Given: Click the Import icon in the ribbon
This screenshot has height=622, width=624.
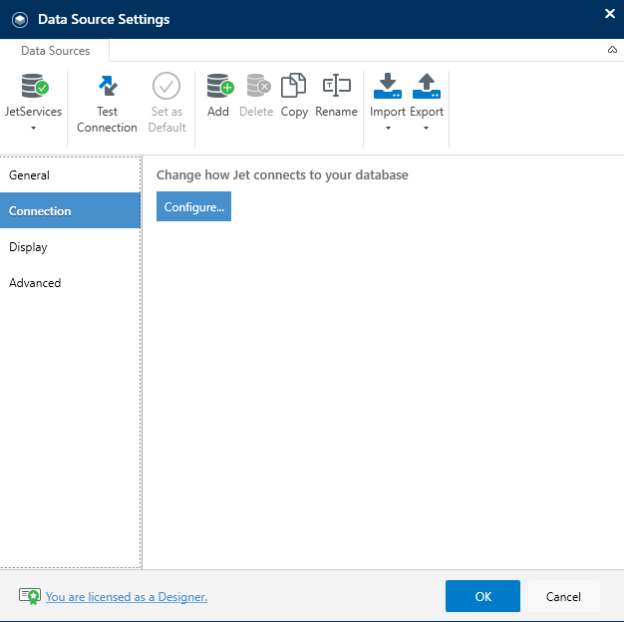Looking at the screenshot, I should coord(388,86).
